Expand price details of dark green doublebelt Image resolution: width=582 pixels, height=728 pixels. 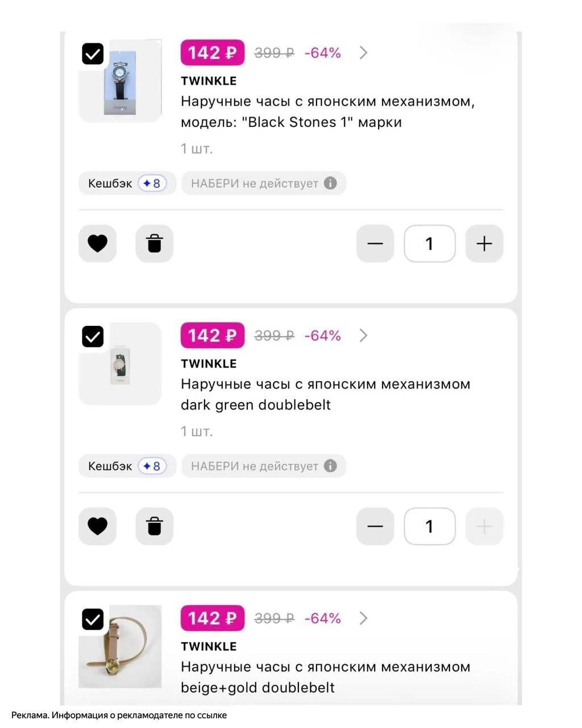point(363,336)
